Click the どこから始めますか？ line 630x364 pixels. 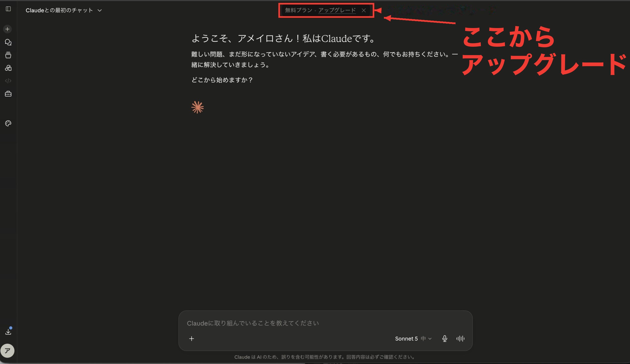point(222,80)
